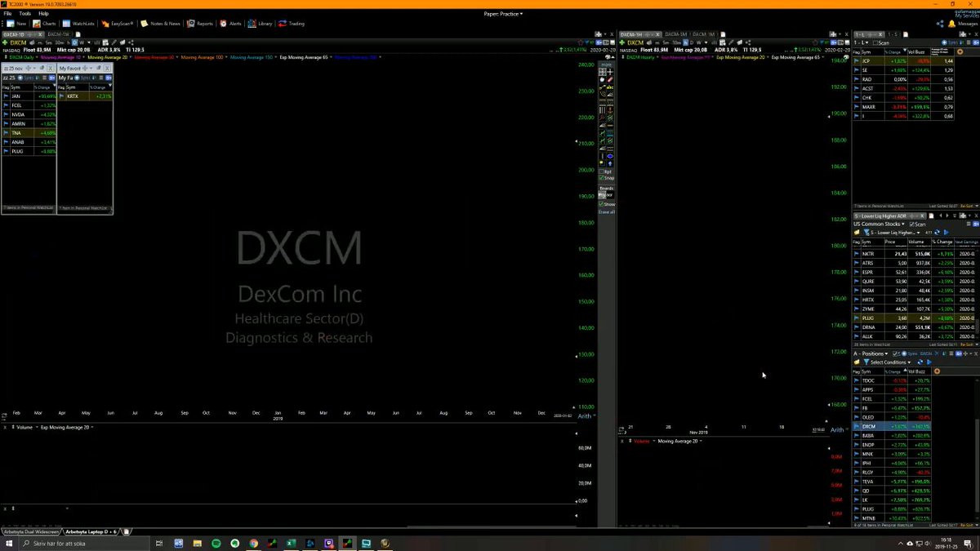Viewport: 980px width, 551px height.
Task: Select TEVA row in Positions list
Action: point(892,482)
